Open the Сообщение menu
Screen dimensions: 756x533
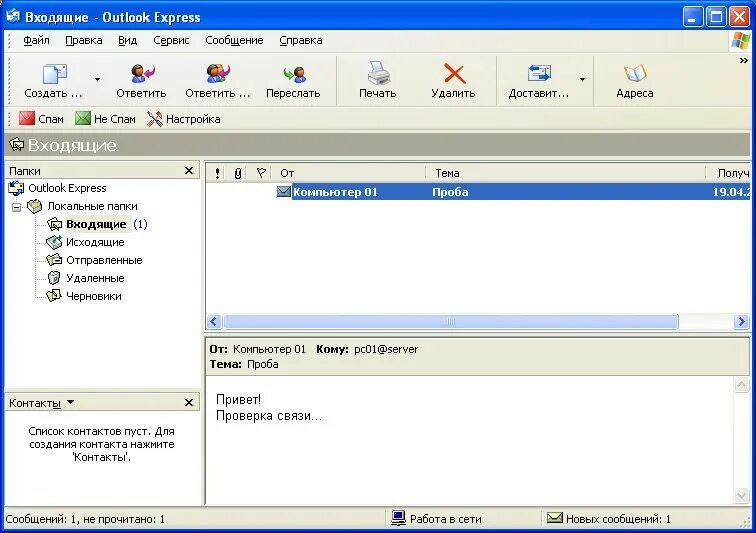[x=234, y=41]
